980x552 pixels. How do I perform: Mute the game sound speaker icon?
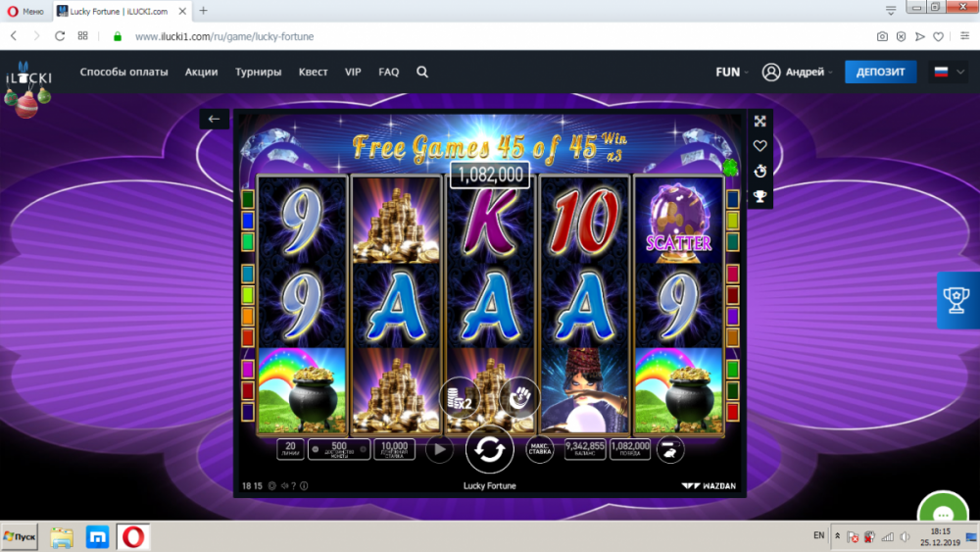click(284, 485)
